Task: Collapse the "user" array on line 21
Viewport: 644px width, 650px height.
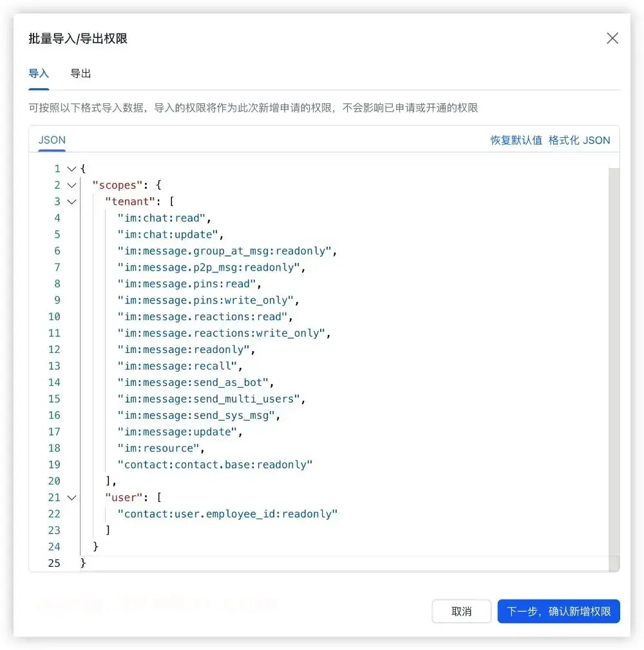Action: point(71,497)
